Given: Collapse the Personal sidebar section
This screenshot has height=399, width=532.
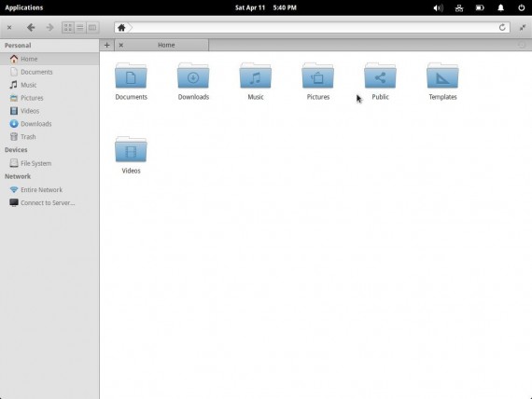Looking at the screenshot, I should pos(18,46).
